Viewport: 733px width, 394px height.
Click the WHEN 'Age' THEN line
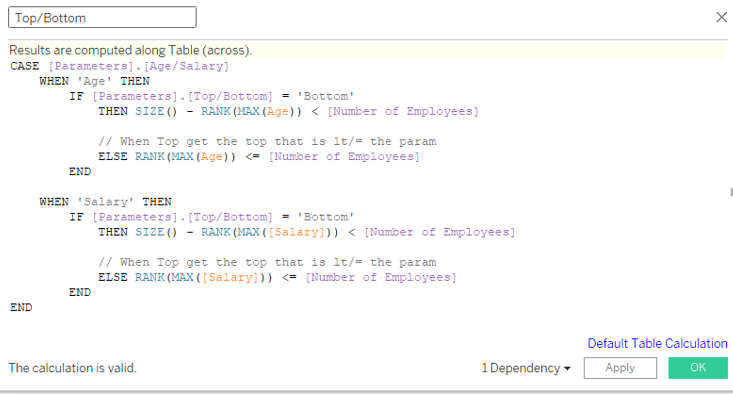(94, 81)
